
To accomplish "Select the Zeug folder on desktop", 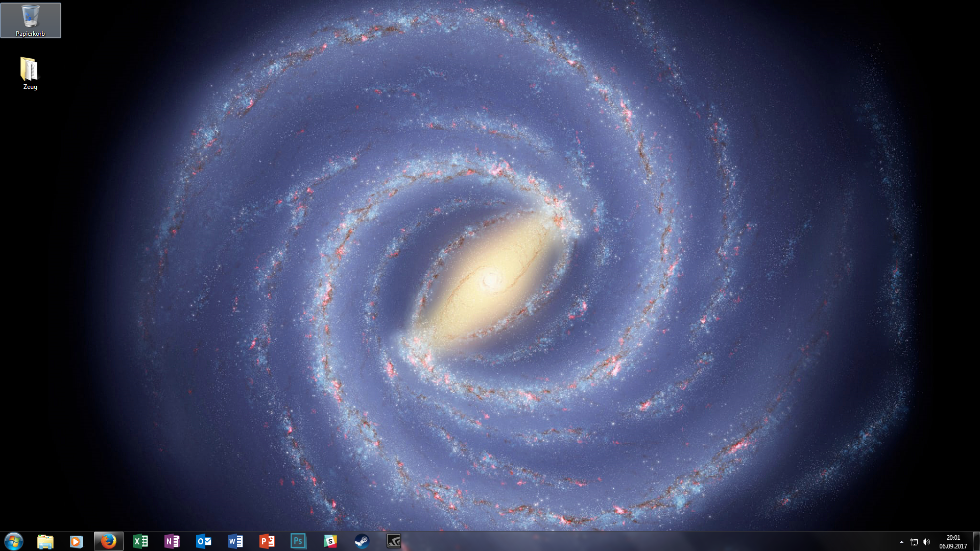I will click(x=30, y=73).
